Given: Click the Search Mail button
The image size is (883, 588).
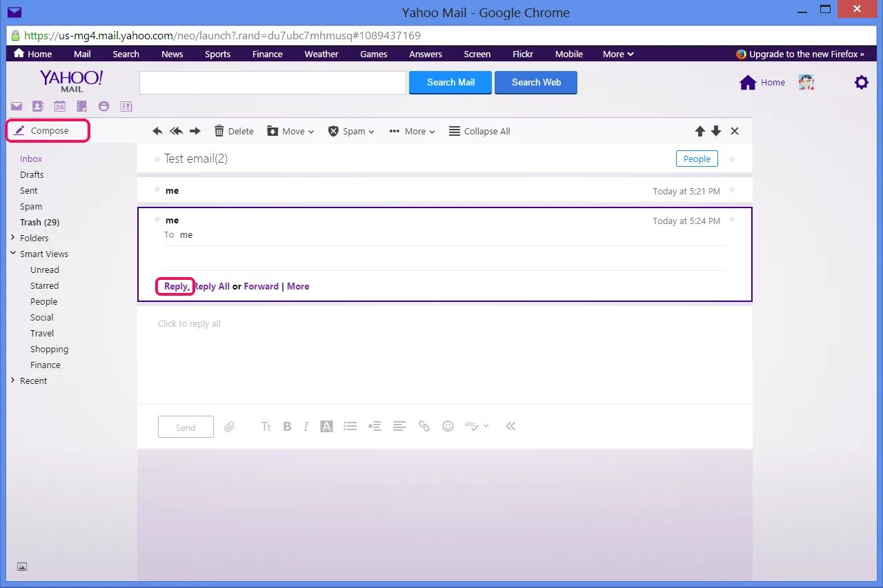Looking at the screenshot, I should (450, 82).
